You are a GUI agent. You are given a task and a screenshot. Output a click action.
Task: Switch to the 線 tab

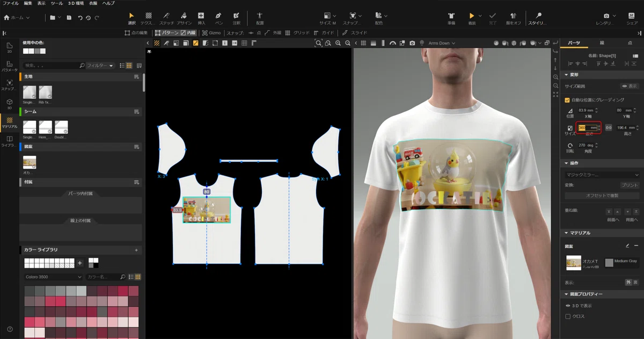pyautogui.click(x=602, y=42)
